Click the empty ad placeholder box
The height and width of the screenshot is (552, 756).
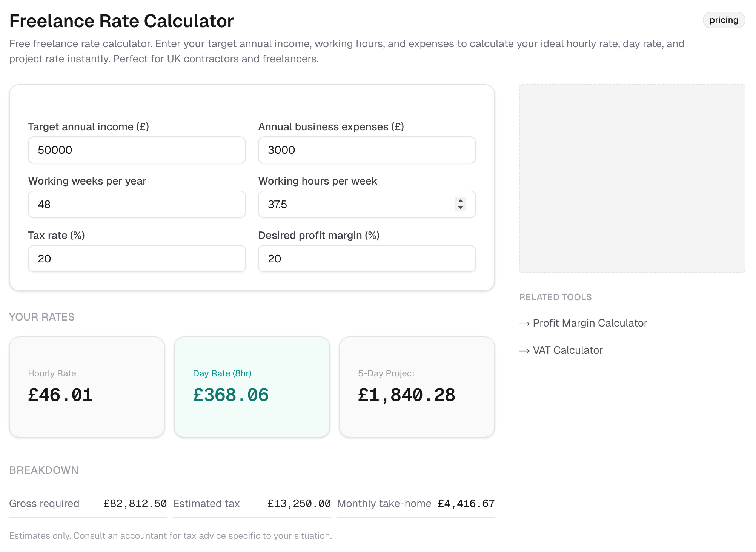[x=632, y=178]
